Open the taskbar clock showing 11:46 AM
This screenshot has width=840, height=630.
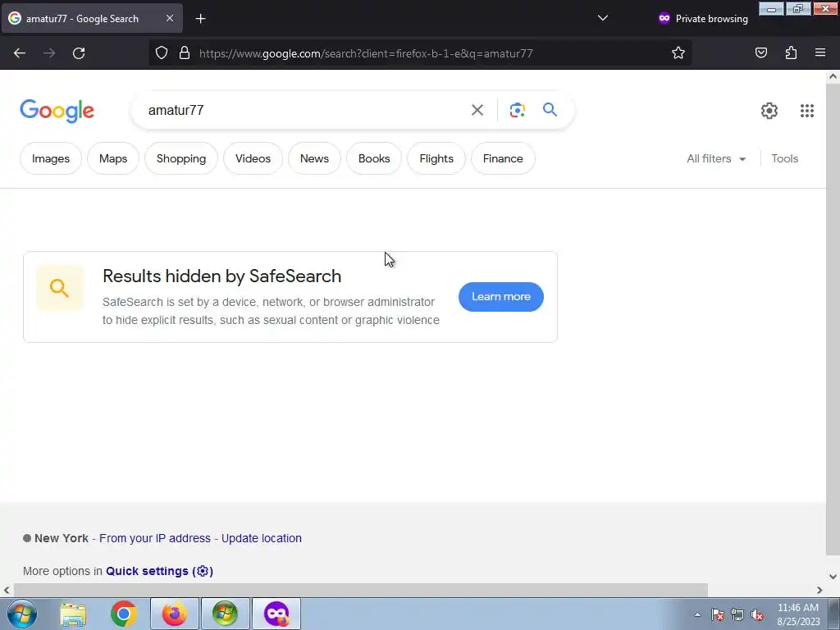(x=798, y=614)
